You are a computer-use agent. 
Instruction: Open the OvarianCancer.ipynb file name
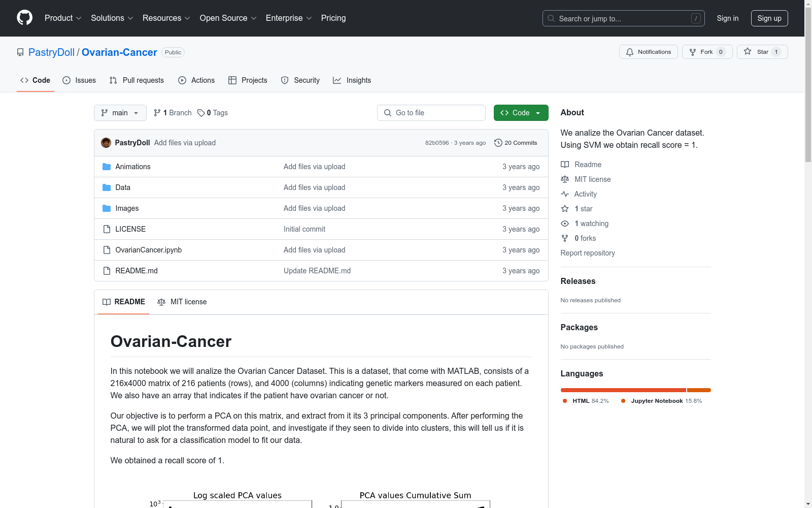click(149, 250)
